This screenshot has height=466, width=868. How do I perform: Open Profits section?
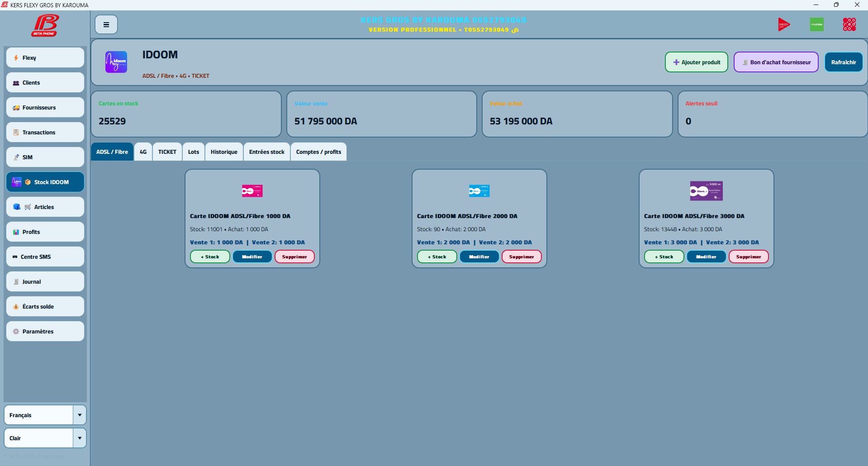tap(45, 232)
